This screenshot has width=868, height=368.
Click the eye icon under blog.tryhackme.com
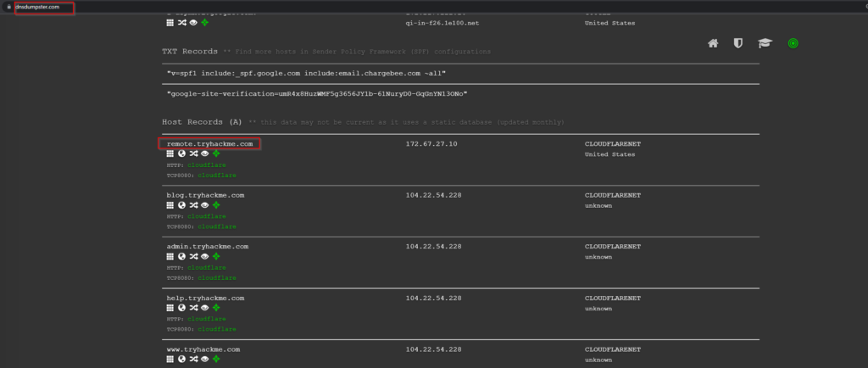204,204
